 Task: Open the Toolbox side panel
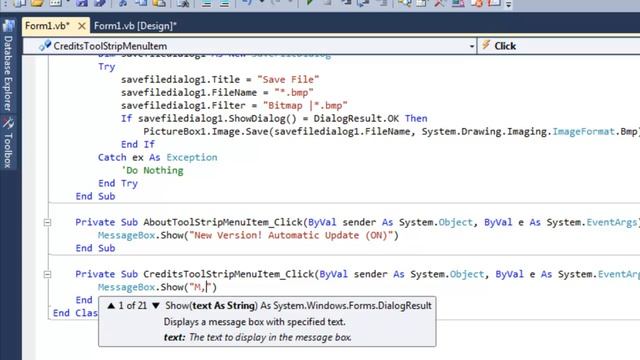[8, 150]
